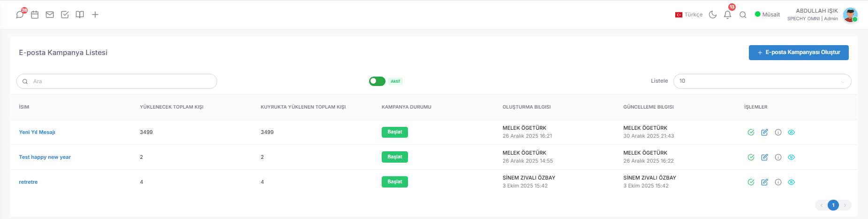Click E-posta Kampanyası Oluştur button

[799, 53]
